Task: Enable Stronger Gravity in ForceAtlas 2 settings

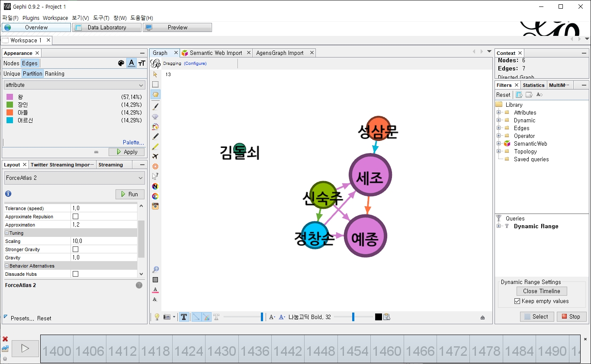Action: [75, 249]
